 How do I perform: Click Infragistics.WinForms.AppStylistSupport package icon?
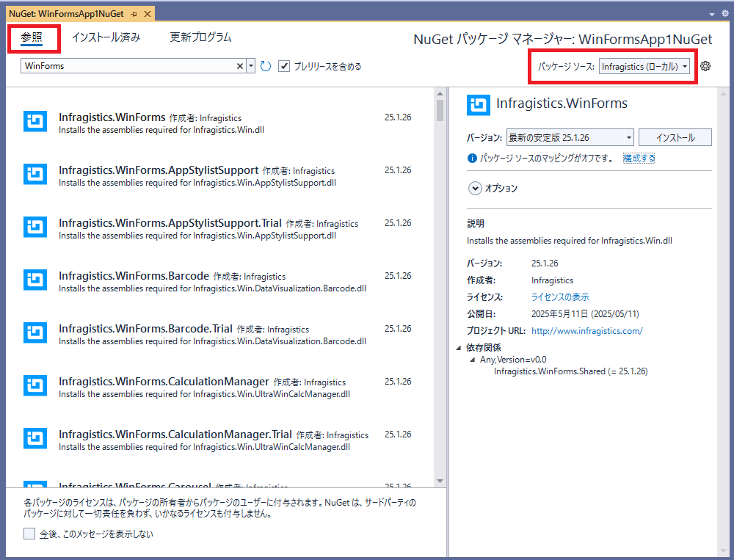(x=35, y=175)
